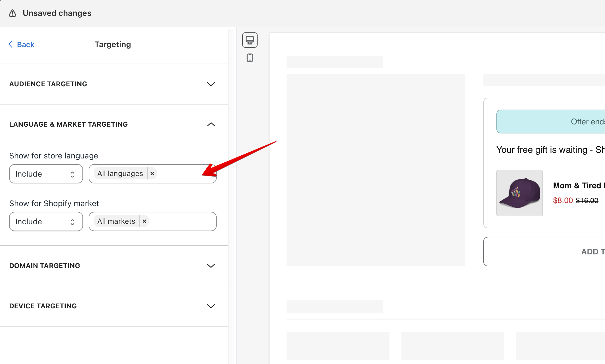
Task: Click the Mom & Tired product title
Action: 577,185
